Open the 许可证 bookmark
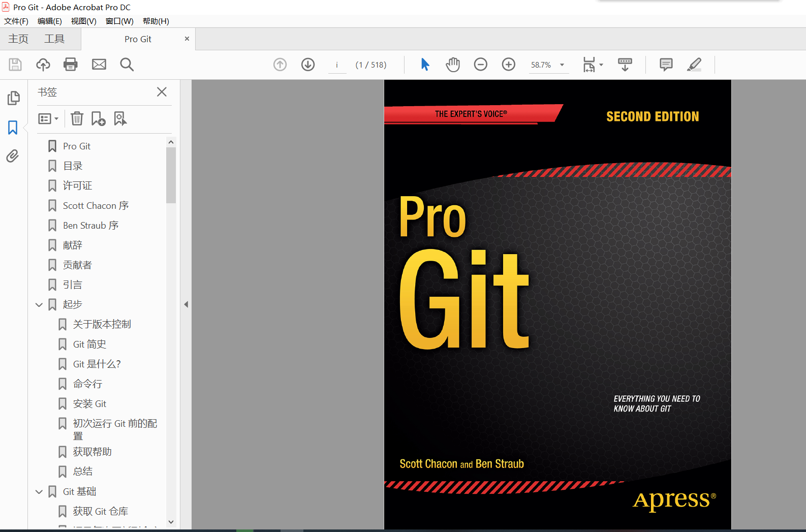This screenshot has width=806, height=532. coord(78,185)
